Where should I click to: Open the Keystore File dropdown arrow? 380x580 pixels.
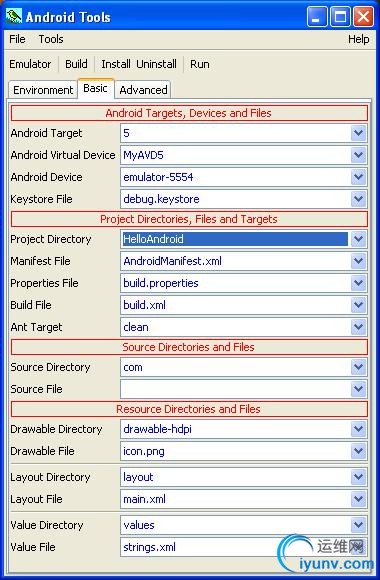358,199
